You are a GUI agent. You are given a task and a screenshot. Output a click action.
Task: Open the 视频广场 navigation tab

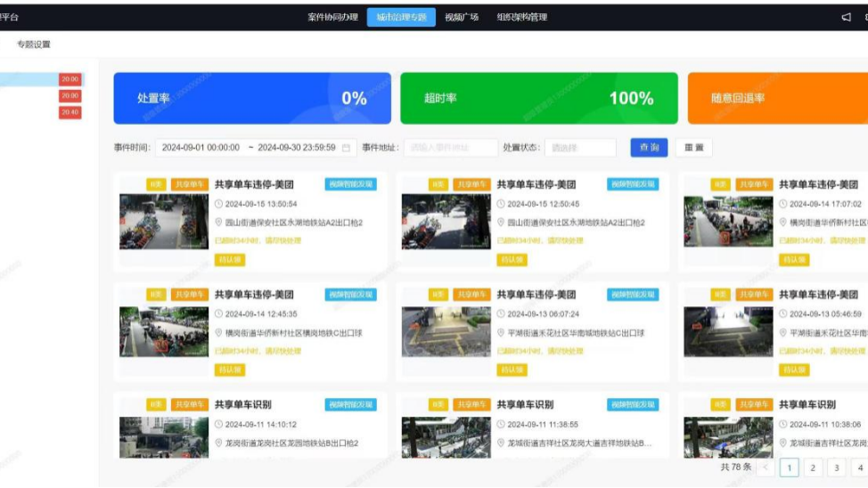462,17
